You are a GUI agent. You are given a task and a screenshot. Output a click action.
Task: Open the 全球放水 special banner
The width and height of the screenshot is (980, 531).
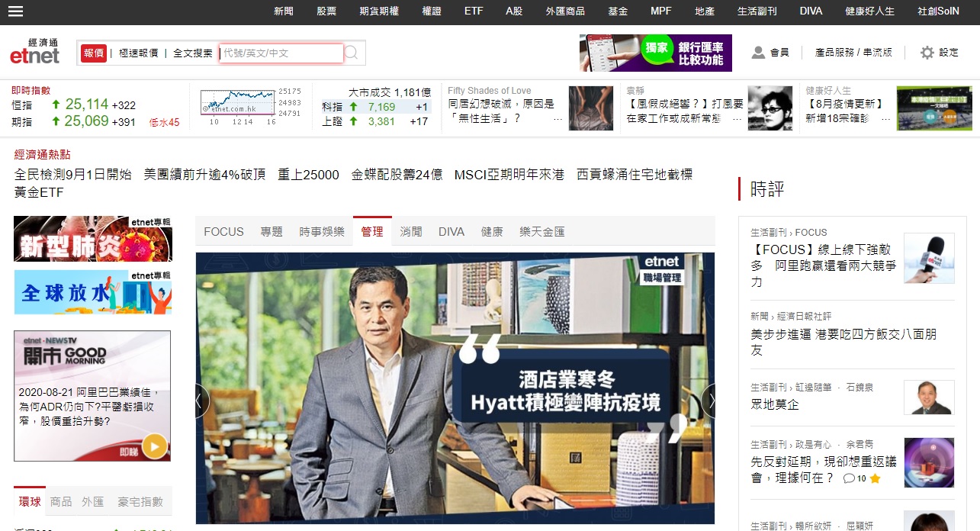tap(93, 291)
